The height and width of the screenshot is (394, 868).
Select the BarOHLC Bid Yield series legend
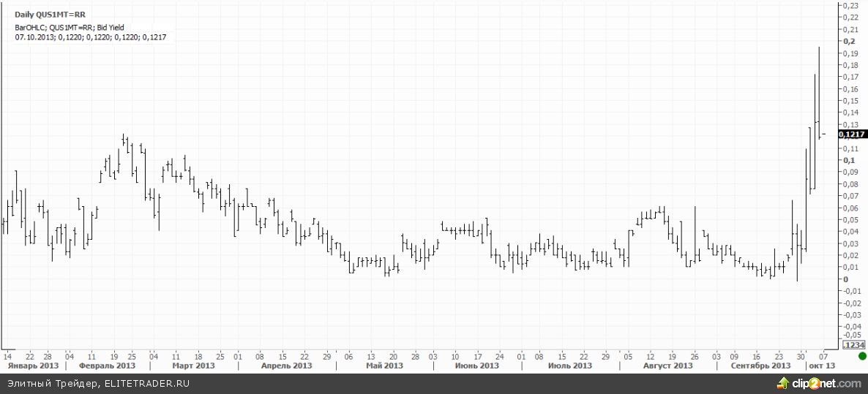(x=70, y=27)
